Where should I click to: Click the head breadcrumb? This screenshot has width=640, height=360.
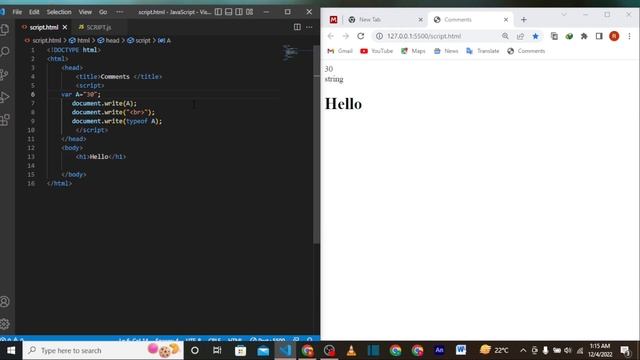point(109,40)
